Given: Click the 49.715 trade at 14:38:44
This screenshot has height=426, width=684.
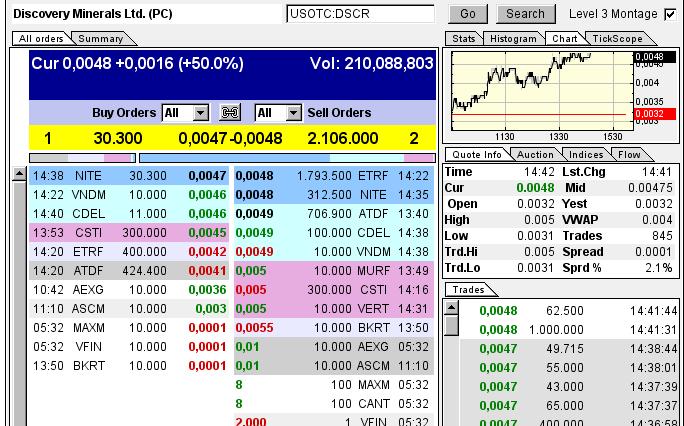Looking at the screenshot, I should tap(569, 349).
